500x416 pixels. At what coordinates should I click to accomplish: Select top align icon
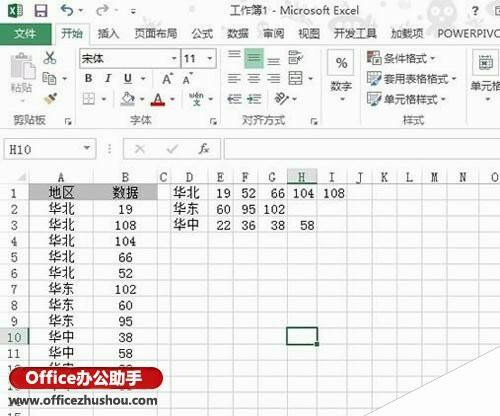click(234, 55)
